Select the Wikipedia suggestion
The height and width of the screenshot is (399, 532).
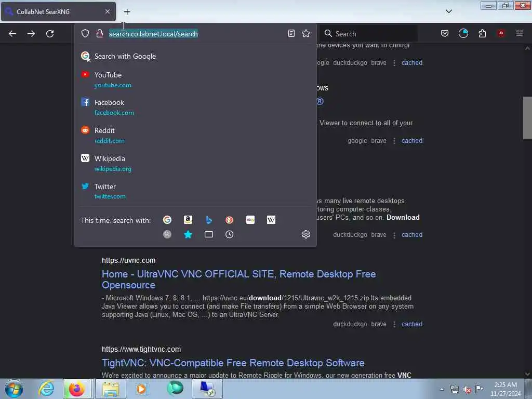tap(195, 163)
